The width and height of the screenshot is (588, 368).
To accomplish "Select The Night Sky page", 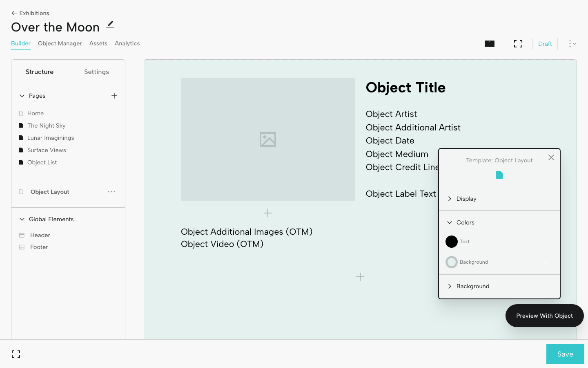I will pos(46,126).
